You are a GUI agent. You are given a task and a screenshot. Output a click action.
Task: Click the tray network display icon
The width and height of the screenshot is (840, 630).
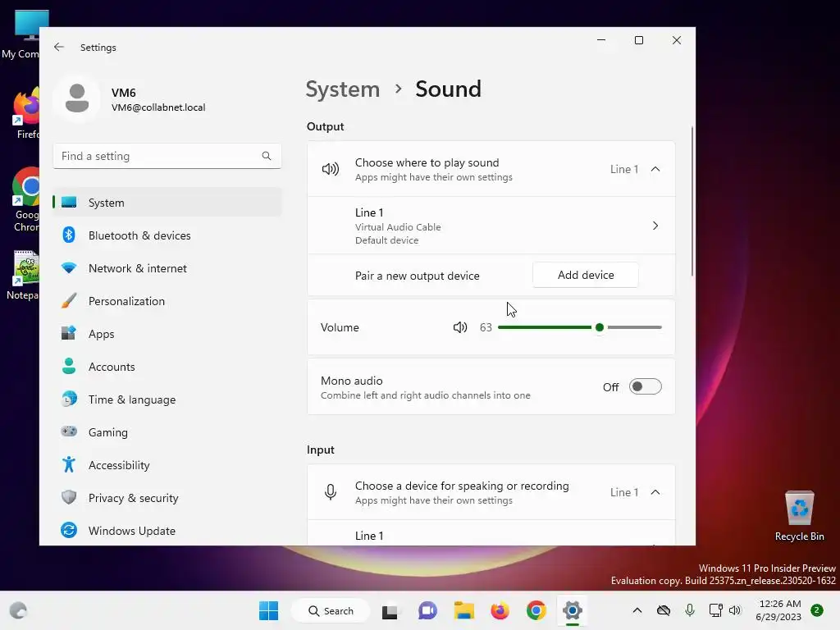tap(715, 610)
